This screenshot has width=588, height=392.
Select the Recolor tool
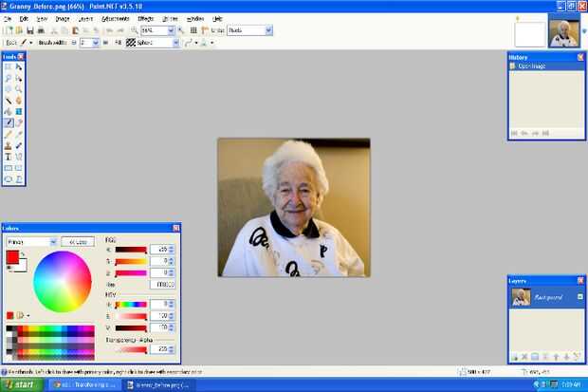point(18,145)
